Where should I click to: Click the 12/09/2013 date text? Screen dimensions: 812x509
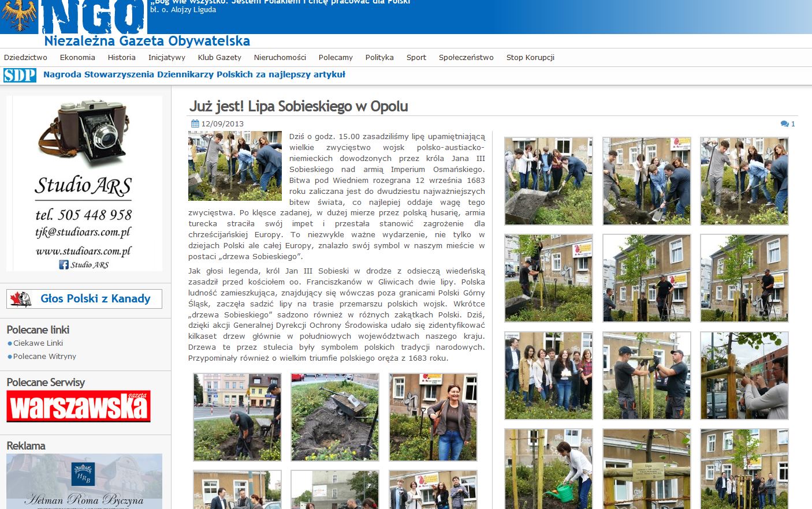(x=222, y=123)
